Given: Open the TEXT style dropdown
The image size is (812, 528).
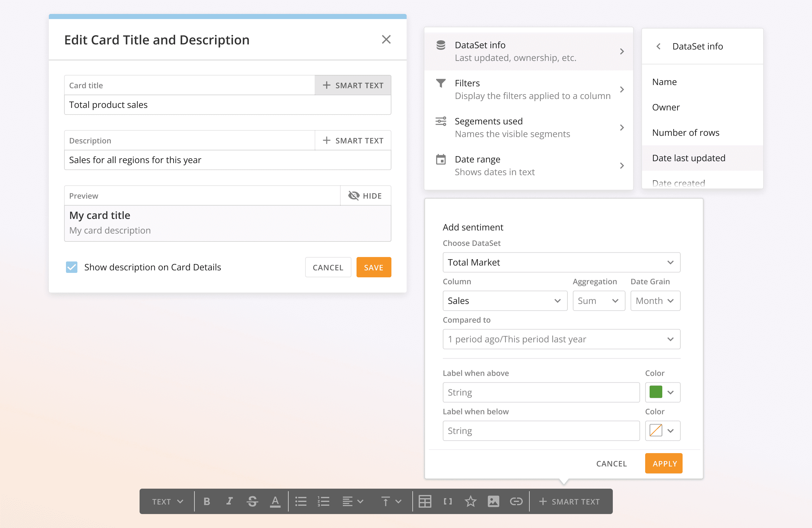Looking at the screenshot, I should click(x=167, y=501).
